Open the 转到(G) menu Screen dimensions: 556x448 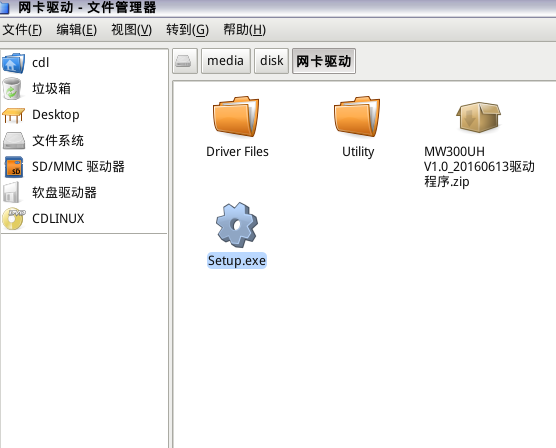coord(188,30)
